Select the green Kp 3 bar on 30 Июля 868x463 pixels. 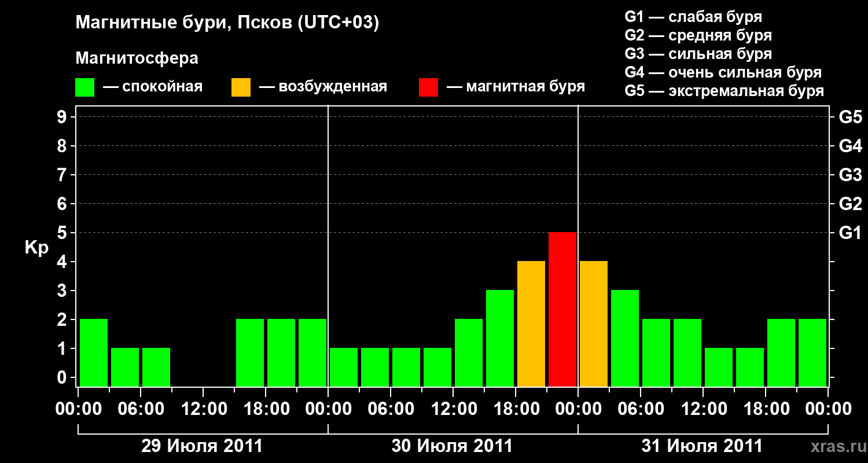click(x=500, y=338)
